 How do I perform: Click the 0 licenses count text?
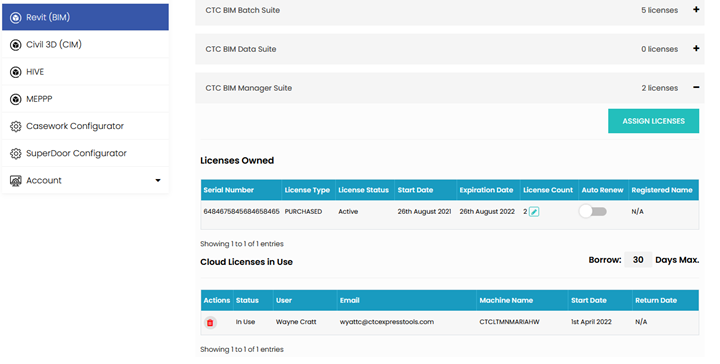(659, 49)
